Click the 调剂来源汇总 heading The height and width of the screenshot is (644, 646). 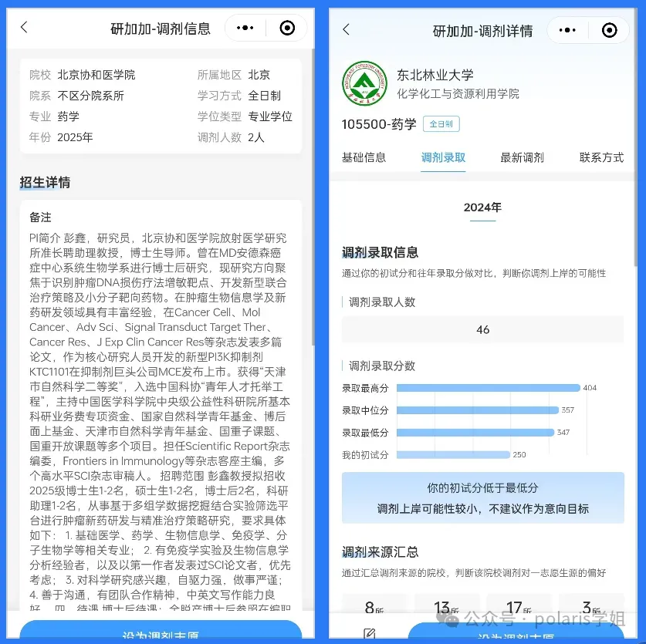point(380,551)
